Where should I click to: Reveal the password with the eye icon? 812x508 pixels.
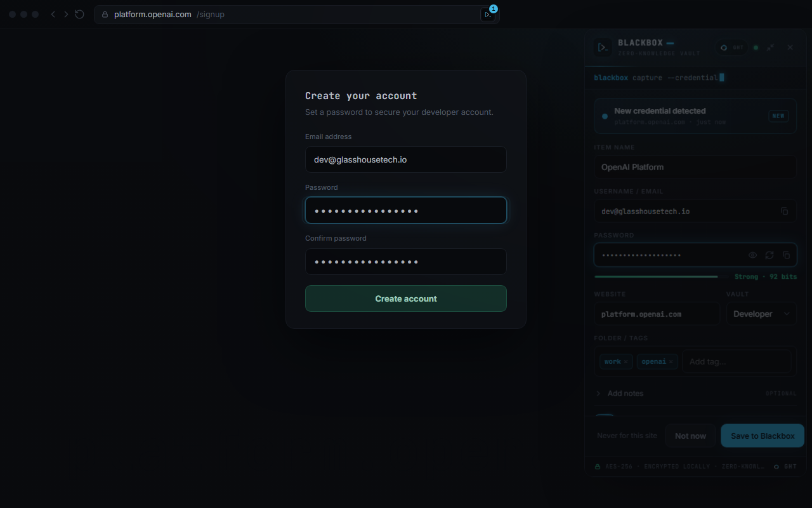[x=752, y=255]
